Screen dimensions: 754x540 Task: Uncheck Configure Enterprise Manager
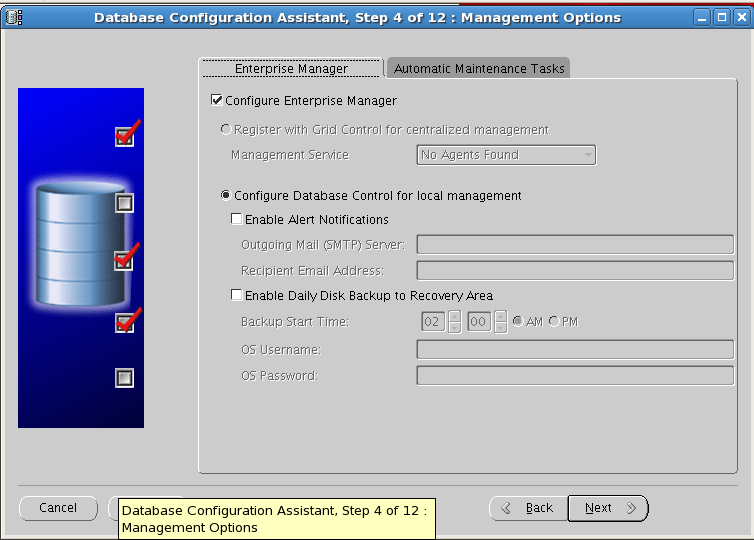(216, 100)
